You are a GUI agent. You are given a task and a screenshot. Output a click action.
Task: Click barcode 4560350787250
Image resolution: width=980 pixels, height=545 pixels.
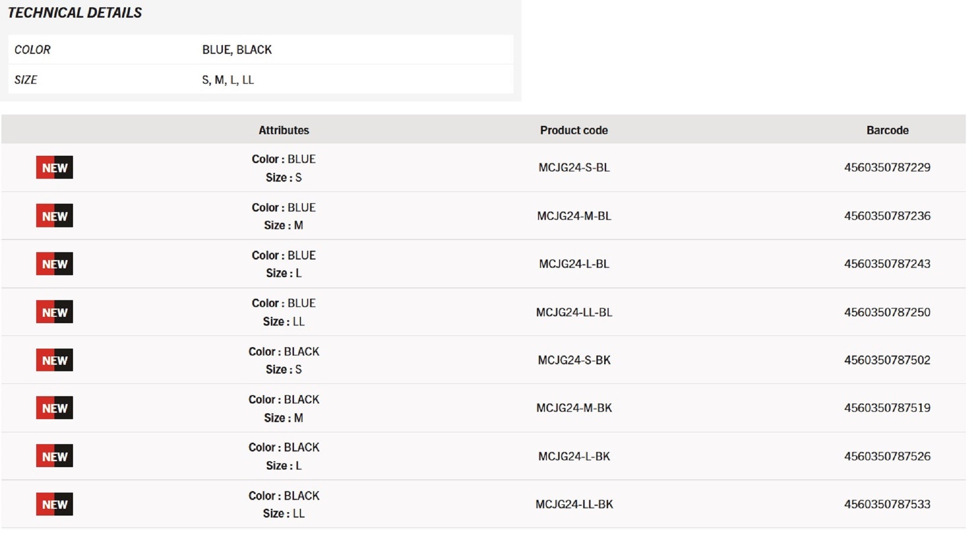[x=887, y=312]
